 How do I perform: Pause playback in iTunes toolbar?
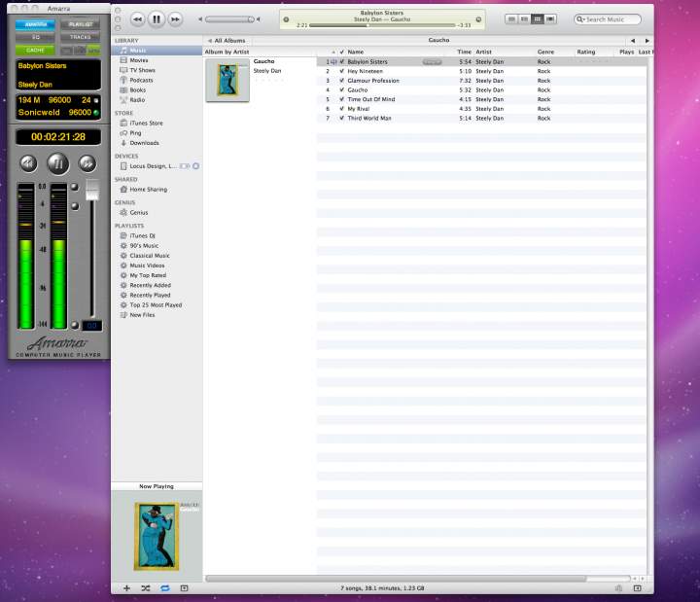(157, 19)
